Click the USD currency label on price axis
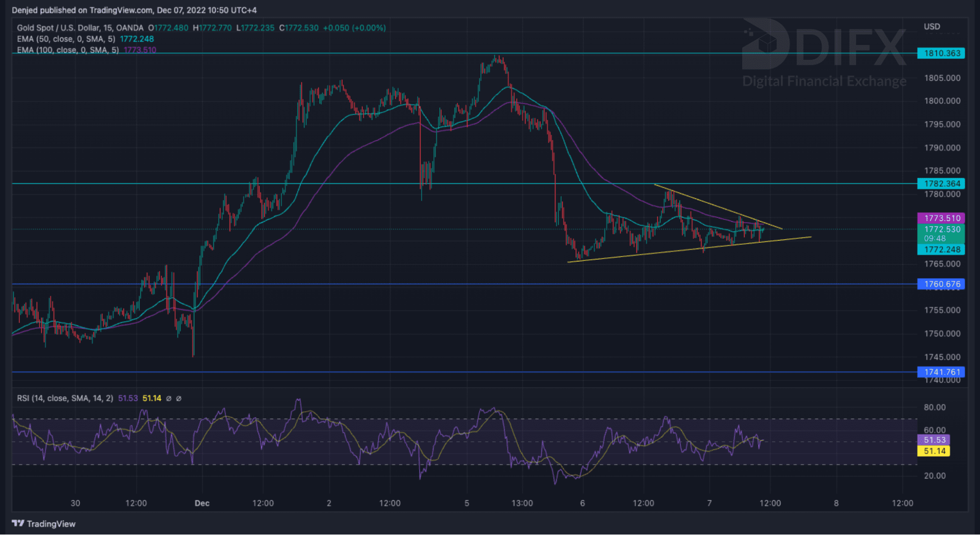 click(x=932, y=26)
